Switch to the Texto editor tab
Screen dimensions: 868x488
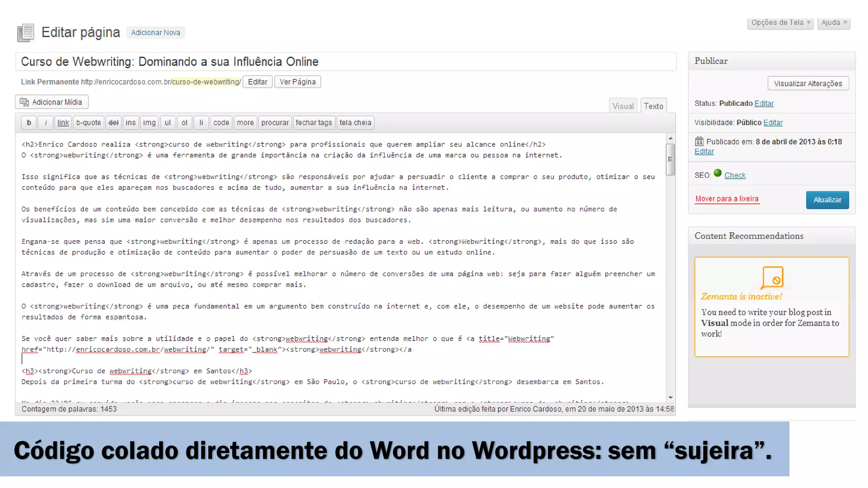coord(654,106)
